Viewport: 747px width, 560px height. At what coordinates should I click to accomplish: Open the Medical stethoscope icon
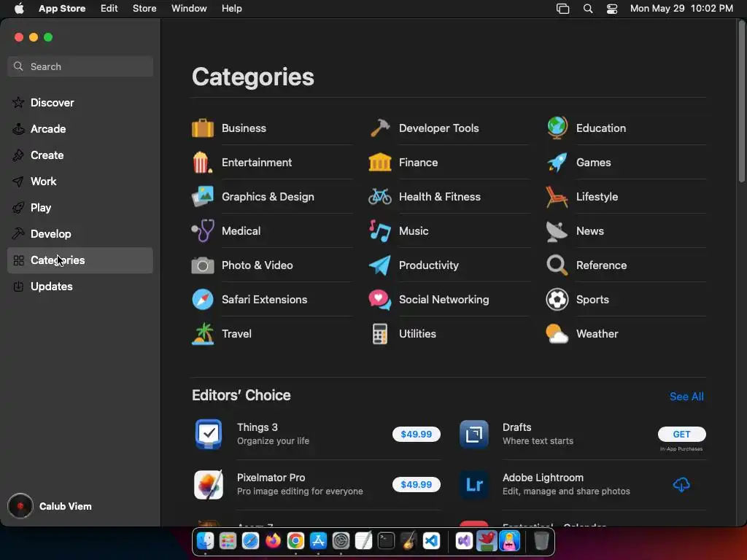pyautogui.click(x=203, y=231)
